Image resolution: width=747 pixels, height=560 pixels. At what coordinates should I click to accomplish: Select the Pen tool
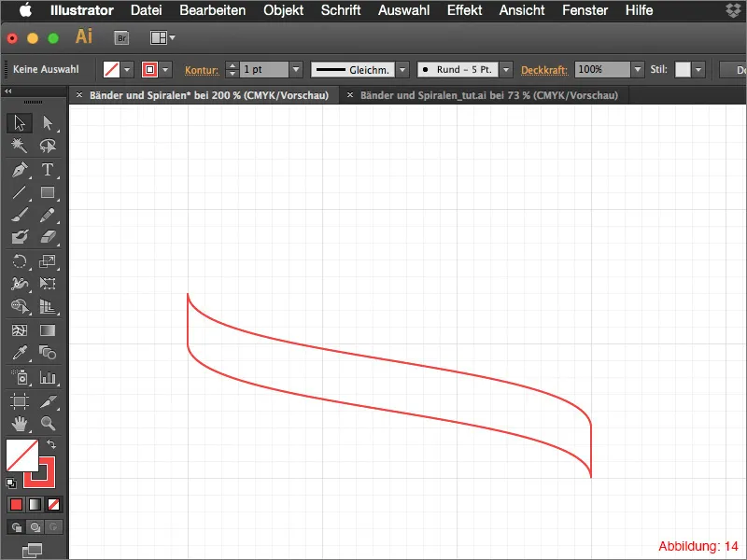pyautogui.click(x=20, y=170)
